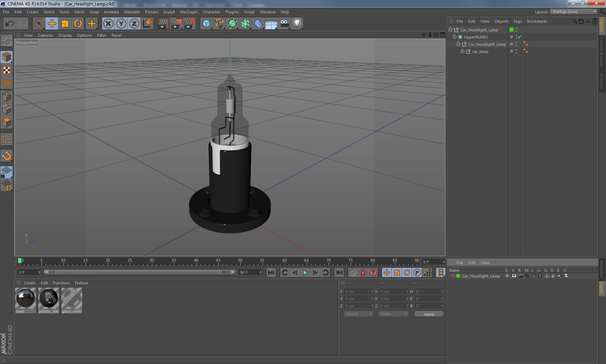
Task: Select the glass_white material thumbnail
Action: coord(72,298)
